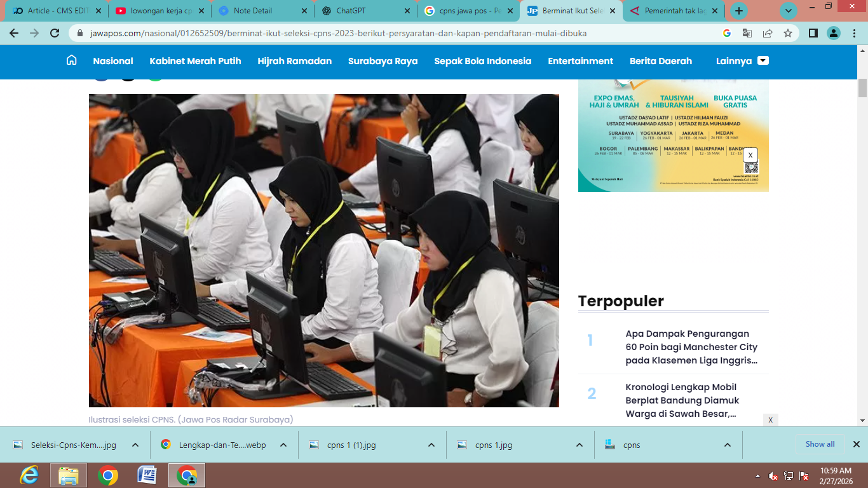The height and width of the screenshot is (488, 868).
Task: Close the ChatGPT tab
Action: (x=407, y=11)
